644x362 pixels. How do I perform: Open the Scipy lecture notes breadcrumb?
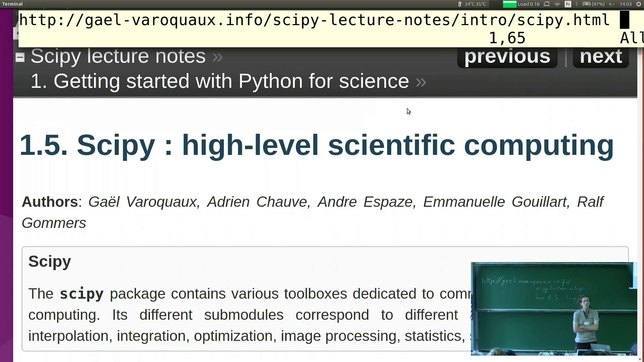pos(118,56)
